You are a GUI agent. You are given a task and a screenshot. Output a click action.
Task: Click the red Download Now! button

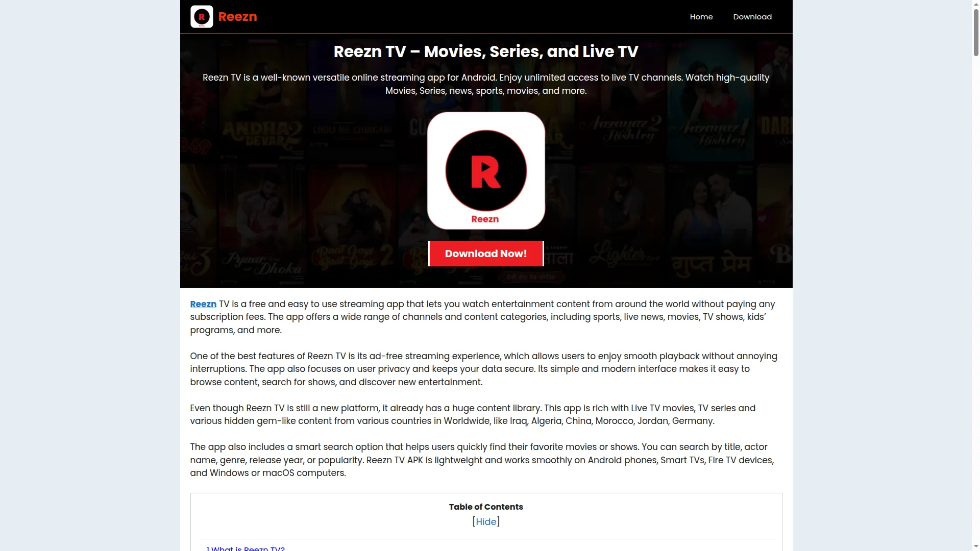coord(486,254)
